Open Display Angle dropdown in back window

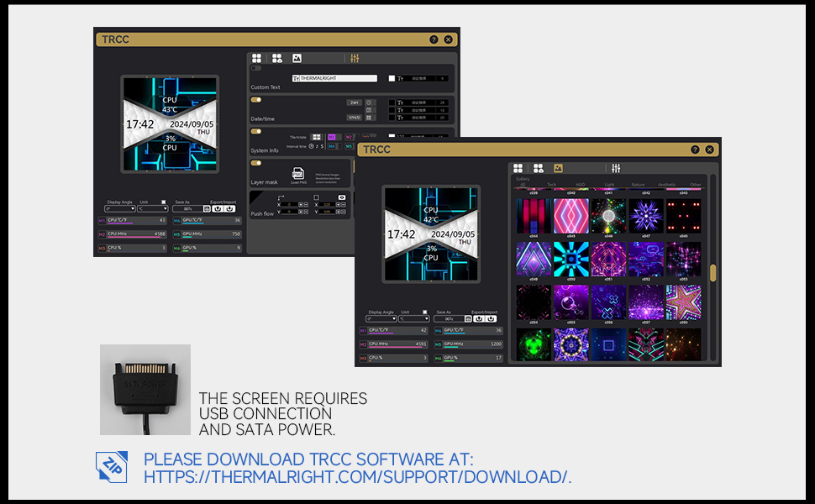tap(120, 209)
